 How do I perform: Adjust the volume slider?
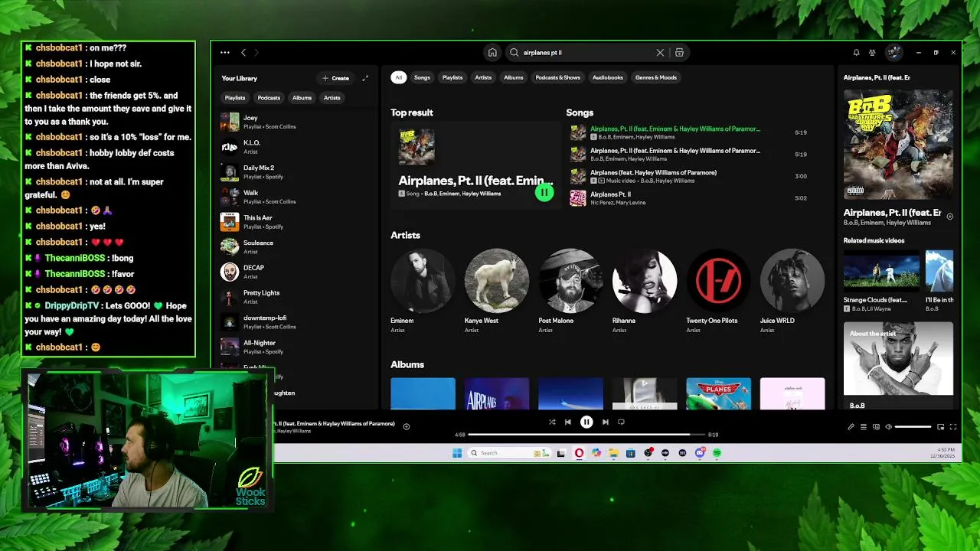(913, 427)
